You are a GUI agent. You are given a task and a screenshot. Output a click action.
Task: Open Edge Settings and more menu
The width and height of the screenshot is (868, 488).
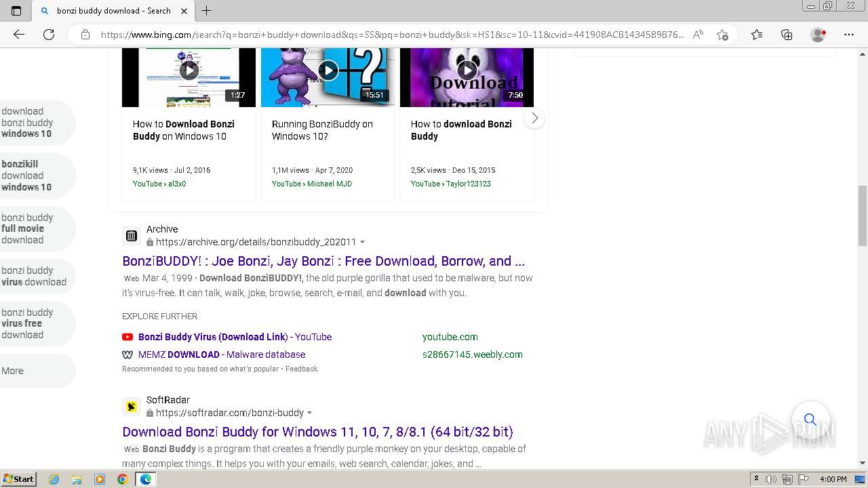pos(849,35)
